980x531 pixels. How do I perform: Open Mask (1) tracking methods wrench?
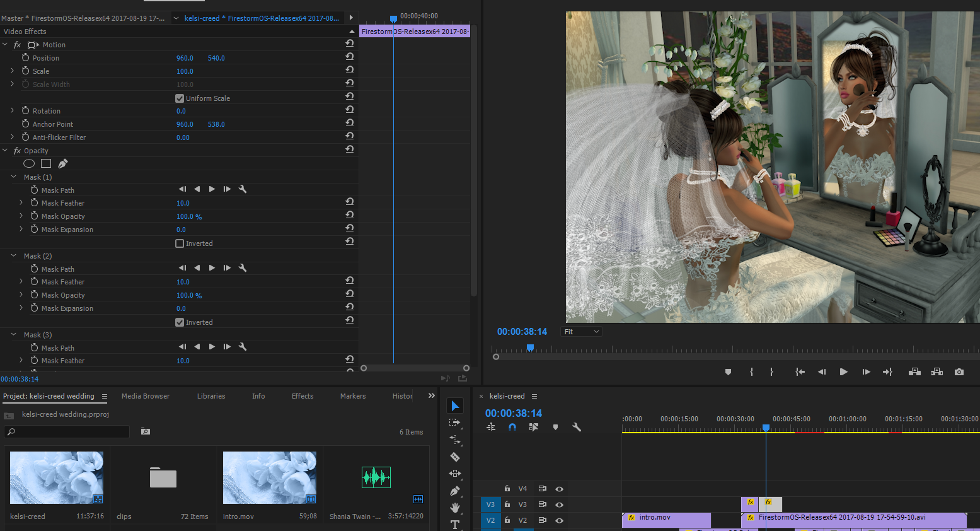click(x=243, y=189)
